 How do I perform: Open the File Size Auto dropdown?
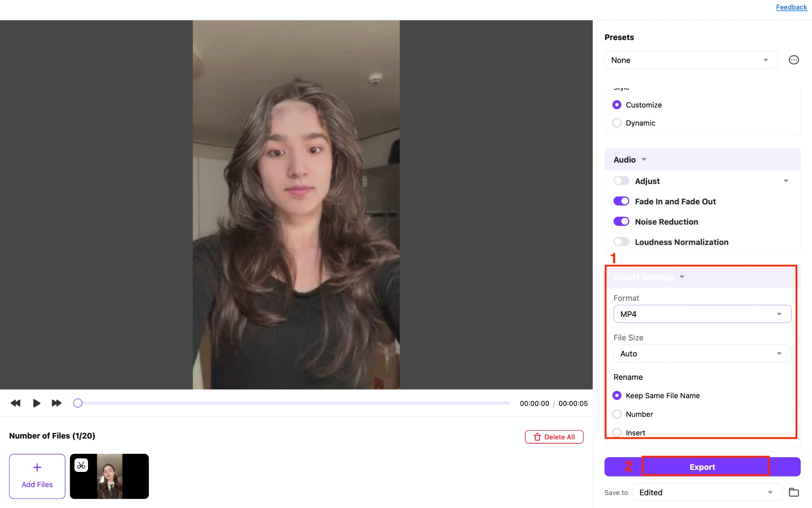702,354
